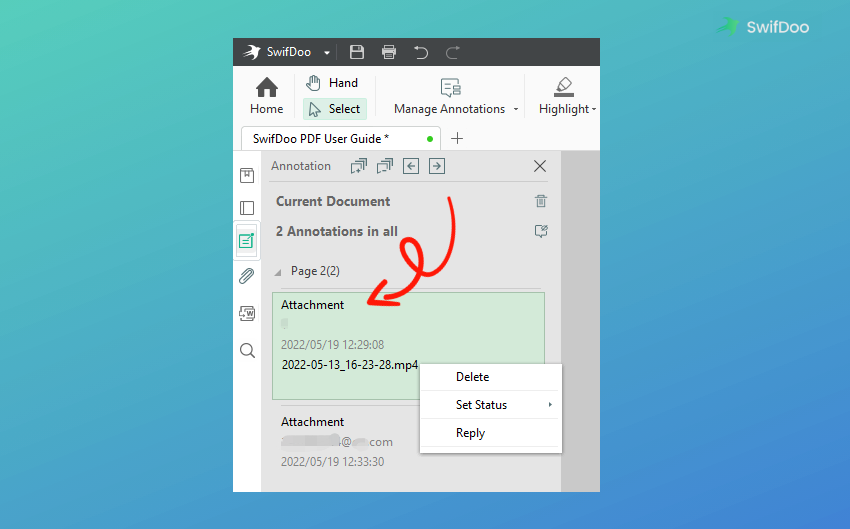850x529 pixels.
Task: Click the Highlight marker icon
Action: tap(564, 87)
